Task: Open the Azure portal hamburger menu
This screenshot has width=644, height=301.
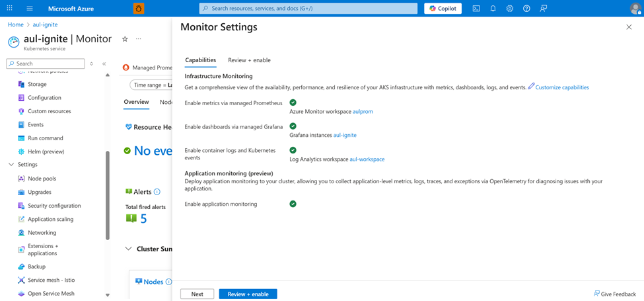Action: [x=30, y=9]
